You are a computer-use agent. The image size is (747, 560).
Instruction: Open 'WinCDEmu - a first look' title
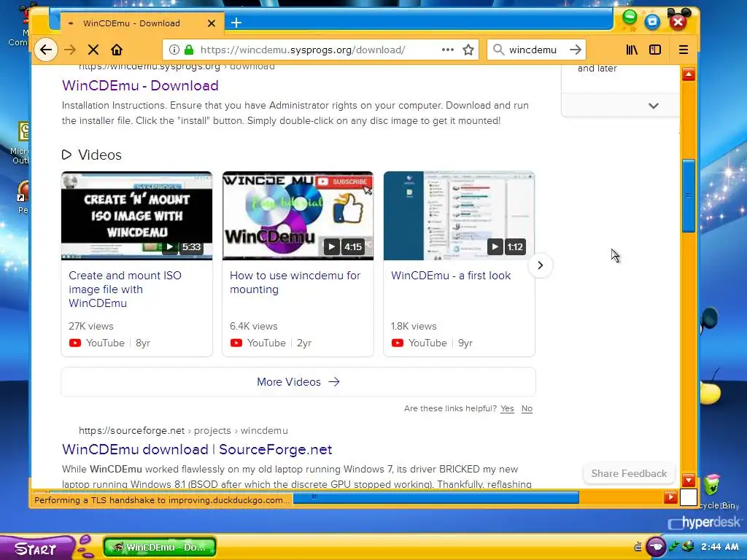coord(451,275)
